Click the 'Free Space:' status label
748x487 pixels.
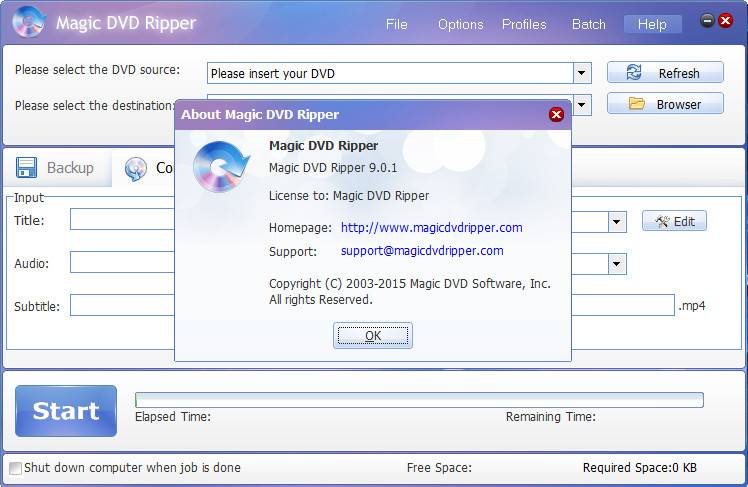point(439,468)
